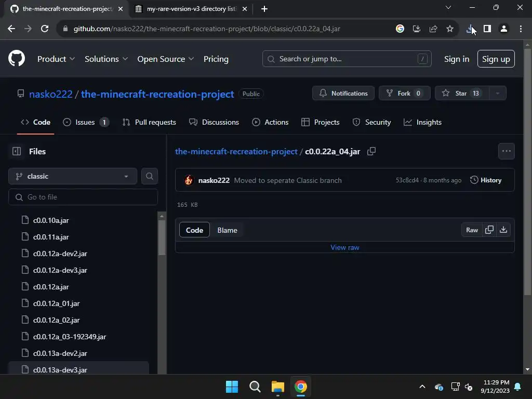The width and height of the screenshot is (532, 399).
Task: Open c0.0.12a-dev2.jar in the file tree
Action: [x=60, y=254]
